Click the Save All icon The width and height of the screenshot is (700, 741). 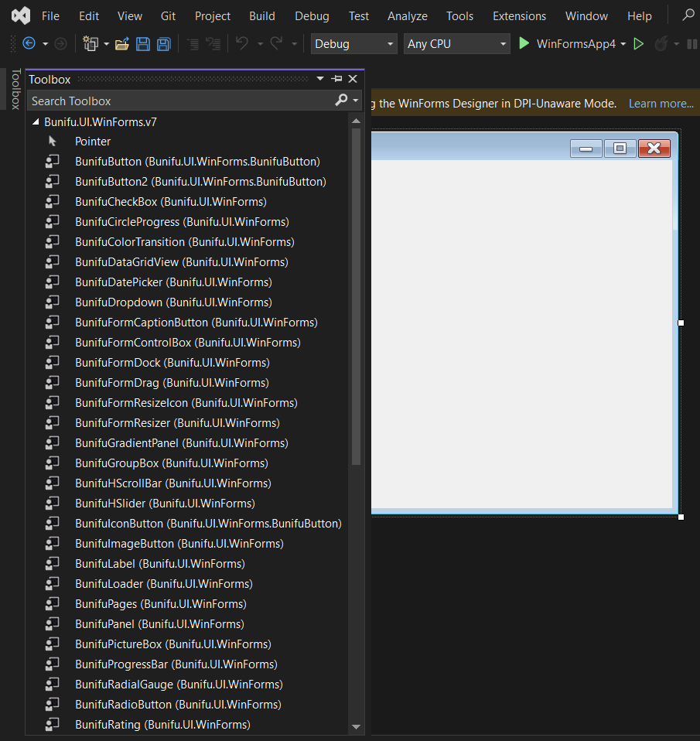click(x=163, y=44)
